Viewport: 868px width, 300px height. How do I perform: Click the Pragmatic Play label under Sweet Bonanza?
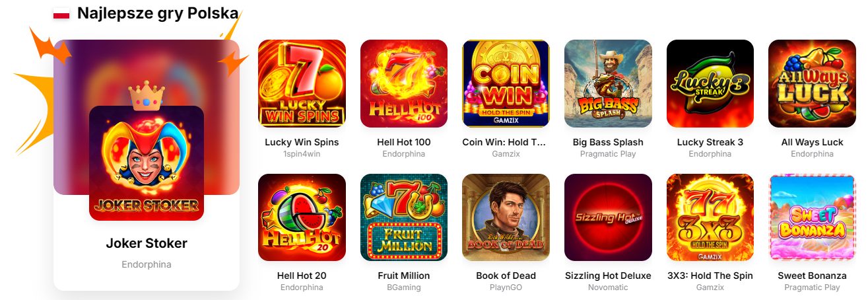pos(812,287)
